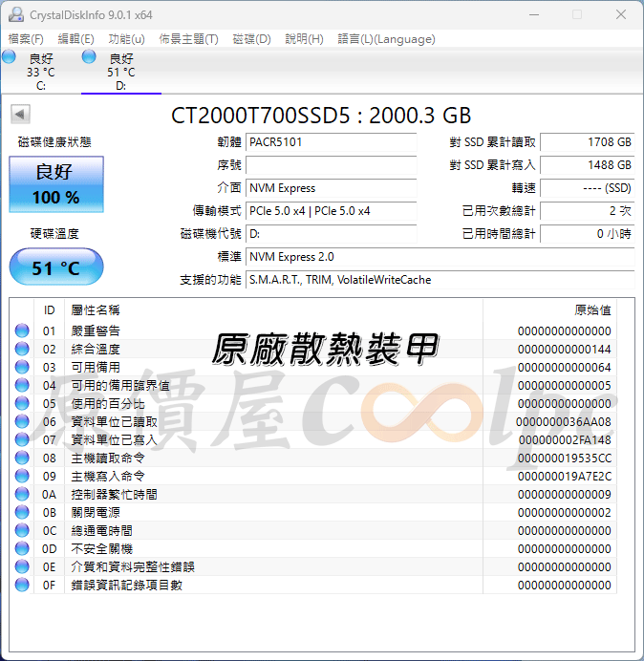
Task: Click raw value 00000000000064
Action: point(565,367)
